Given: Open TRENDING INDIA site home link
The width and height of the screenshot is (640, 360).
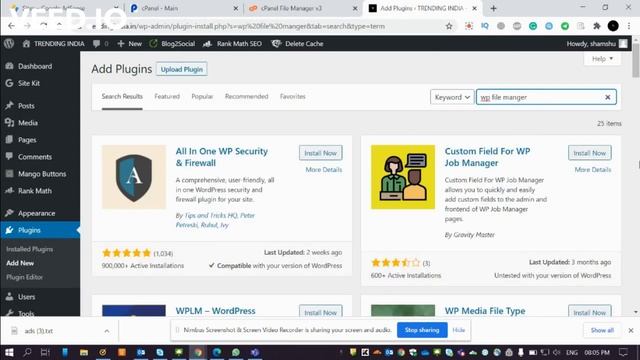Looking at the screenshot, I should [x=53, y=44].
